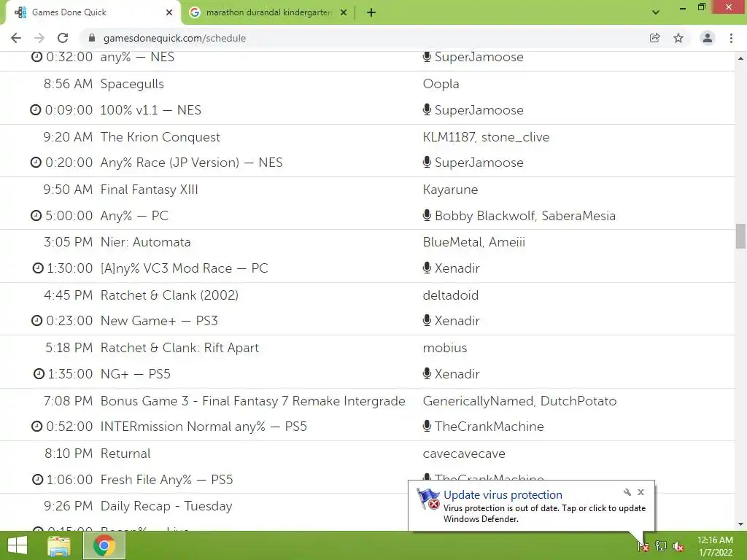Image resolution: width=747 pixels, height=560 pixels.
Task: Open File Explorer from the taskbar
Action: click(59, 545)
